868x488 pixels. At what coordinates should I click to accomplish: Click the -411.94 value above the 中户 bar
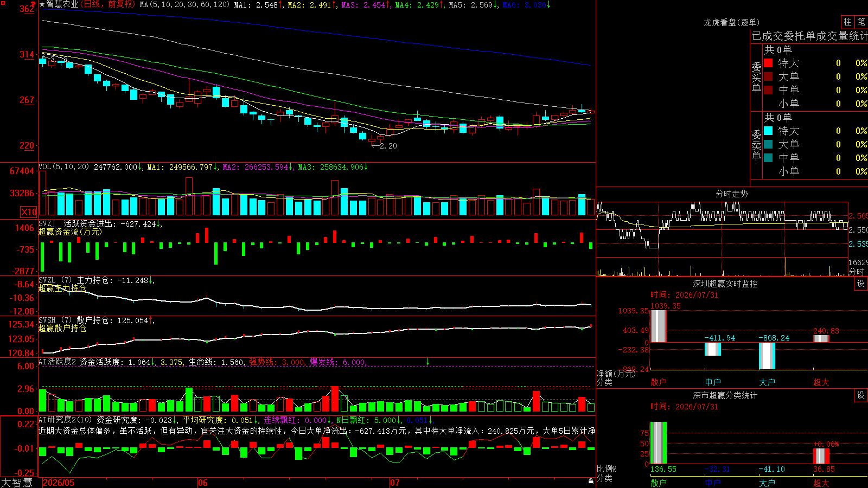720,338
